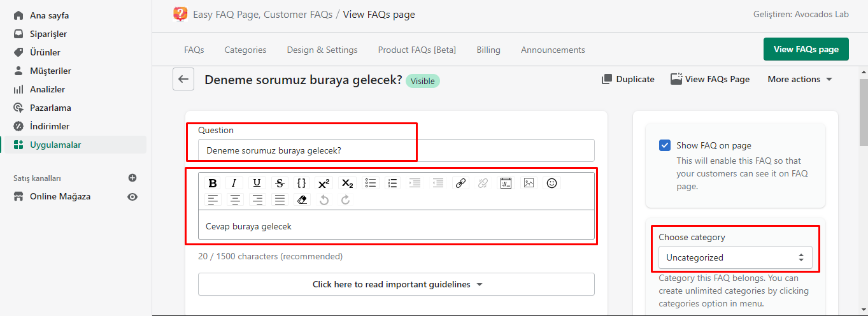The height and width of the screenshot is (316, 868).
Task: Insert code block with the curly braces icon
Action: click(x=301, y=183)
